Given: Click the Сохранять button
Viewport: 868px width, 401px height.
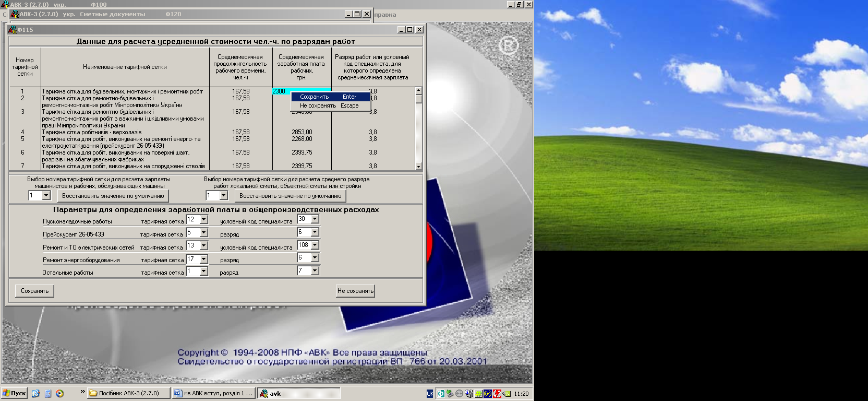Looking at the screenshot, I should coord(35,291).
